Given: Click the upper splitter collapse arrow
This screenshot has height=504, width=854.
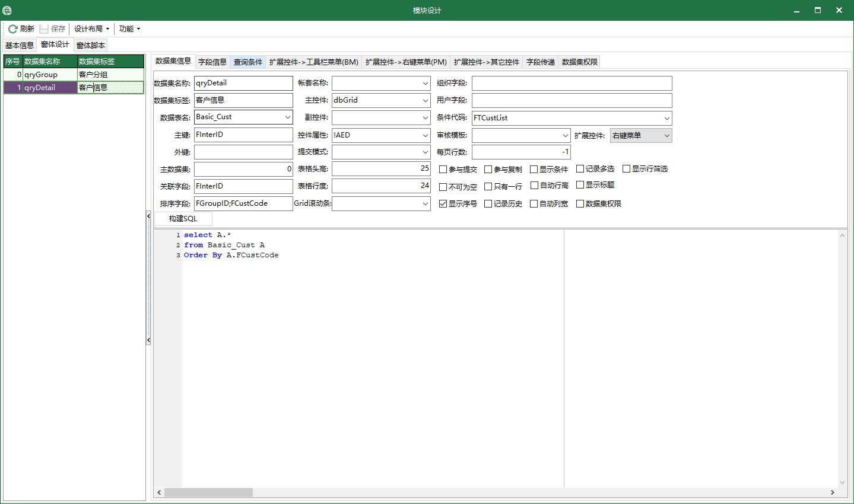Looking at the screenshot, I should pyautogui.click(x=148, y=216).
